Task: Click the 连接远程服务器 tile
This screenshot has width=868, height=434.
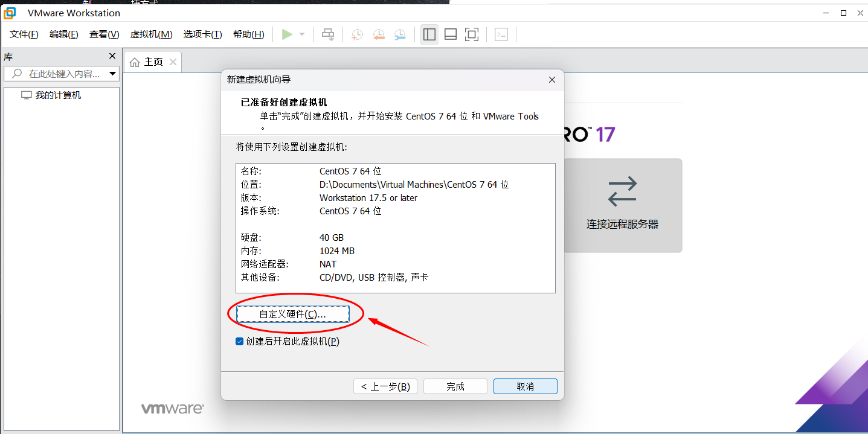Action: click(622, 205)
